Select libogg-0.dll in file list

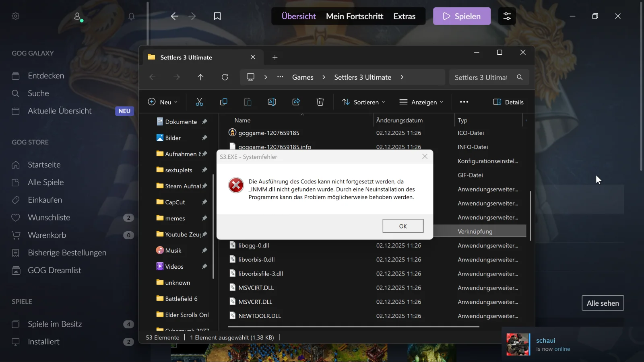254,245
